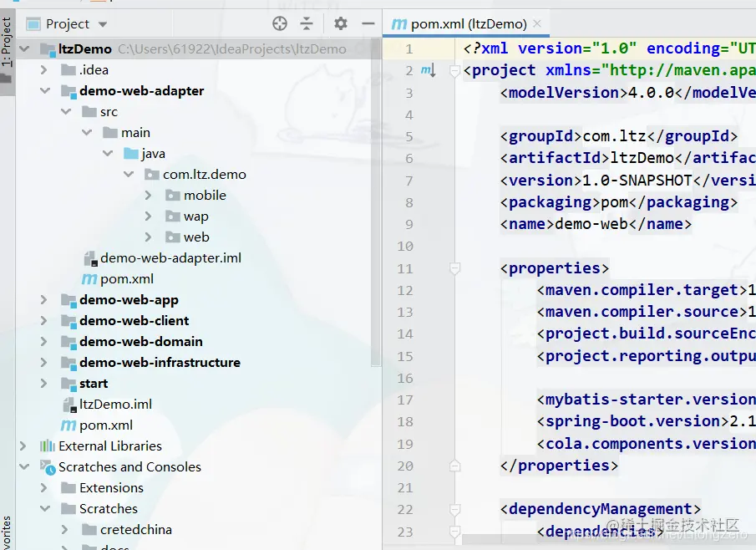756x550 pixels.
Task: Select demo-web-adapter module folder icon
Action: tap(68, 91)
